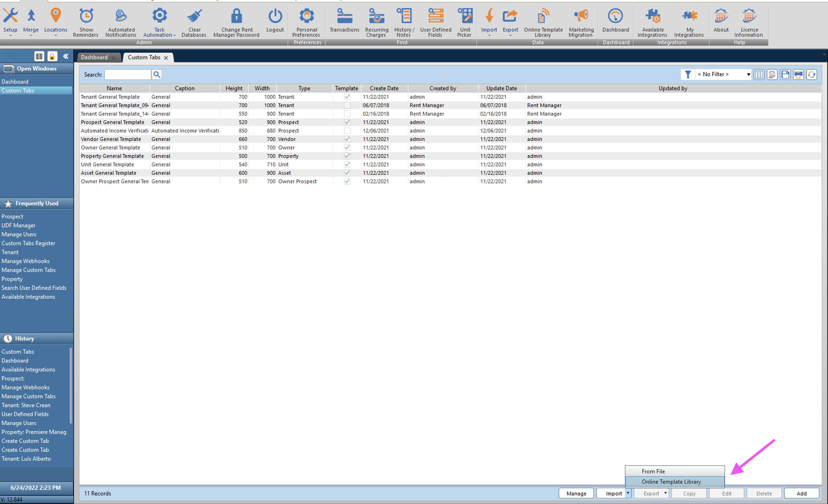The width and height of the screenshot is (828, 504).
Task: Toggle Template checkbox for Property General Template
Action: coord(347,156)
